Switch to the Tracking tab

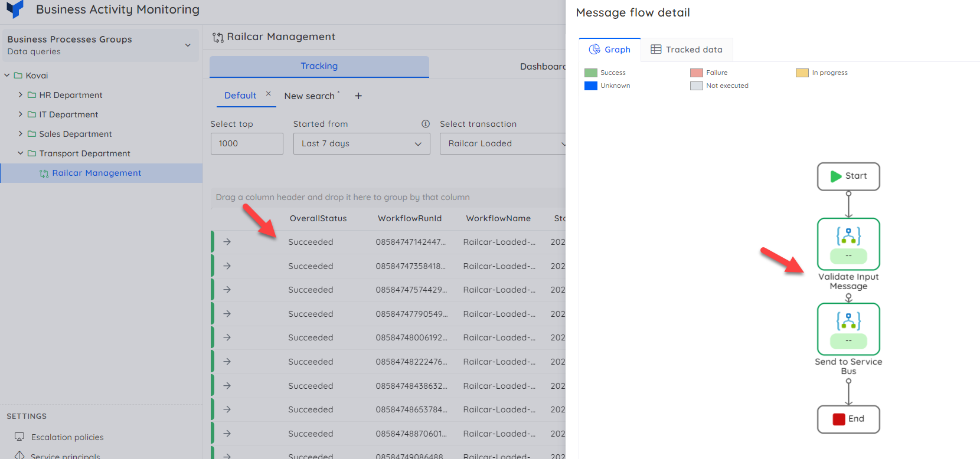(x=319, y=67)
